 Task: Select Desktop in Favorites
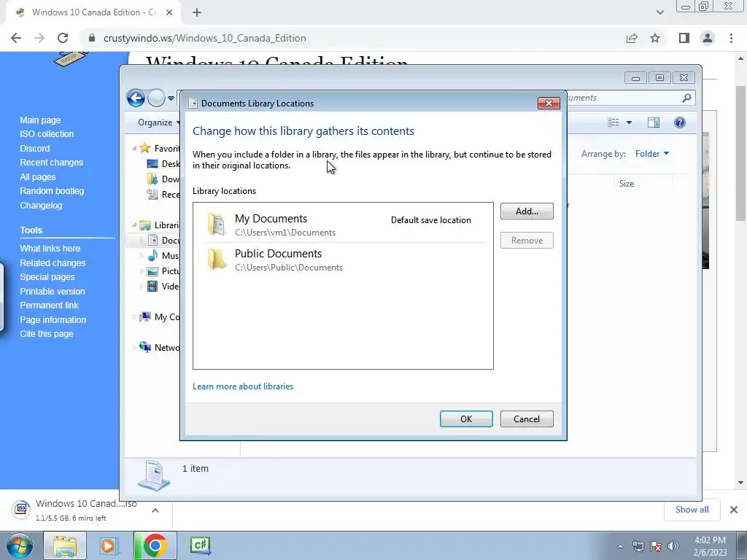pos(164,164)
